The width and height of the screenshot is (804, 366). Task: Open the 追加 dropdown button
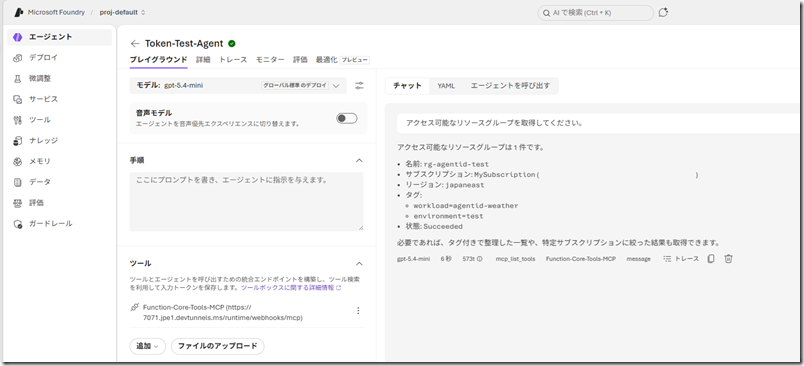click(147, 346)
